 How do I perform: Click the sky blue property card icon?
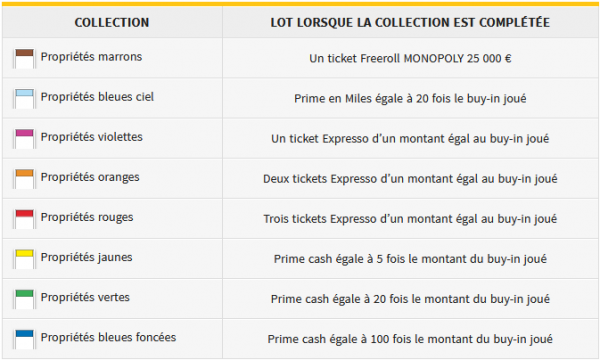(24, 99)
